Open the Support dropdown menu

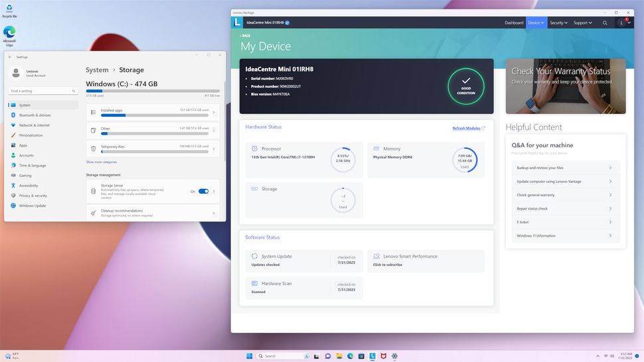(582, 23)
